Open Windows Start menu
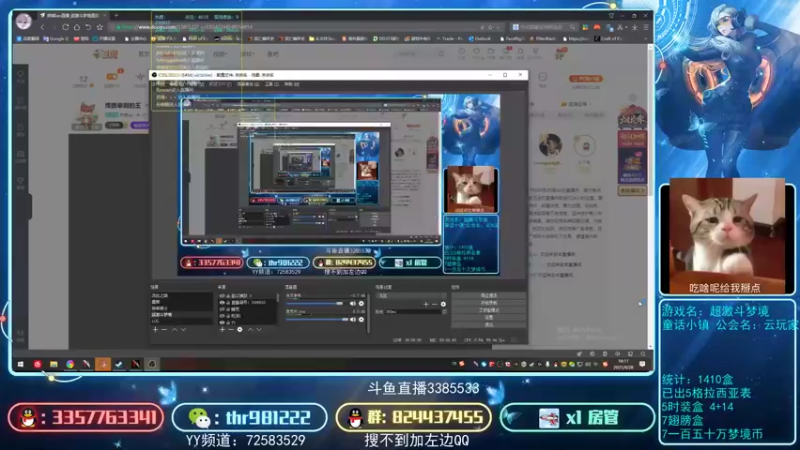 pos(21,364)
